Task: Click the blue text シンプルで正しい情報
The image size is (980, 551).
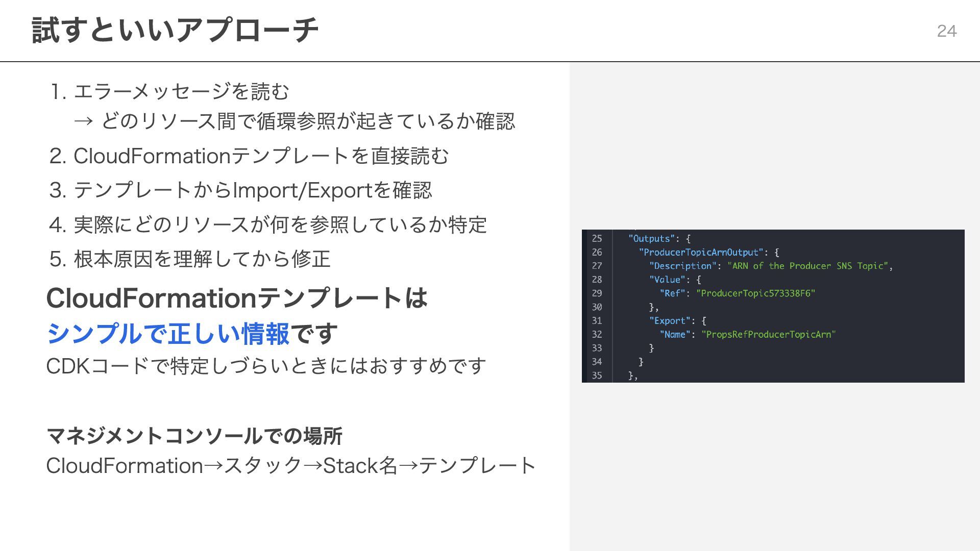Action: 168,334
